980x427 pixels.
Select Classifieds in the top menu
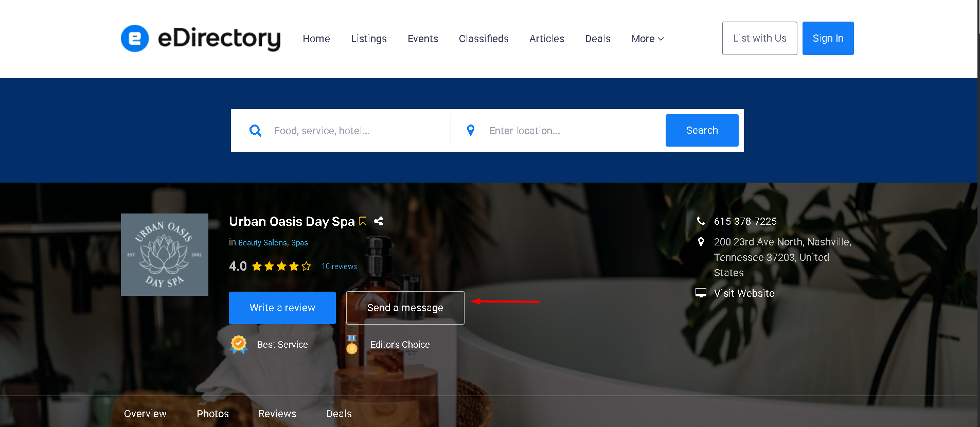[484, 39]
